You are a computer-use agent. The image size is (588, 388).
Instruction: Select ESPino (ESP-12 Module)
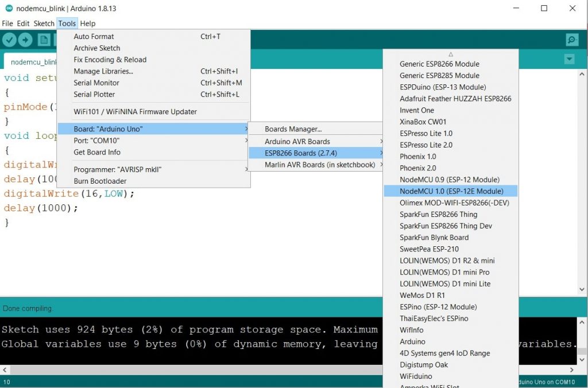click(x=451, y=307)
